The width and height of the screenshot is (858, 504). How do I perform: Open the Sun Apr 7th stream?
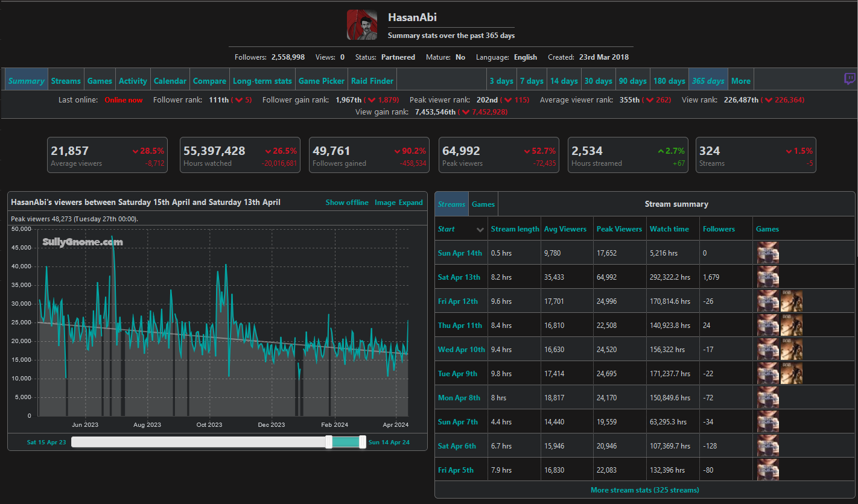[x=458, y=422]
